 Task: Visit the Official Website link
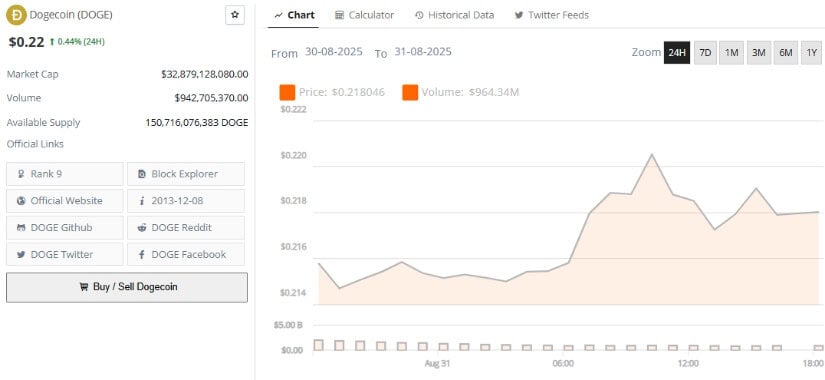pos(65,201)
